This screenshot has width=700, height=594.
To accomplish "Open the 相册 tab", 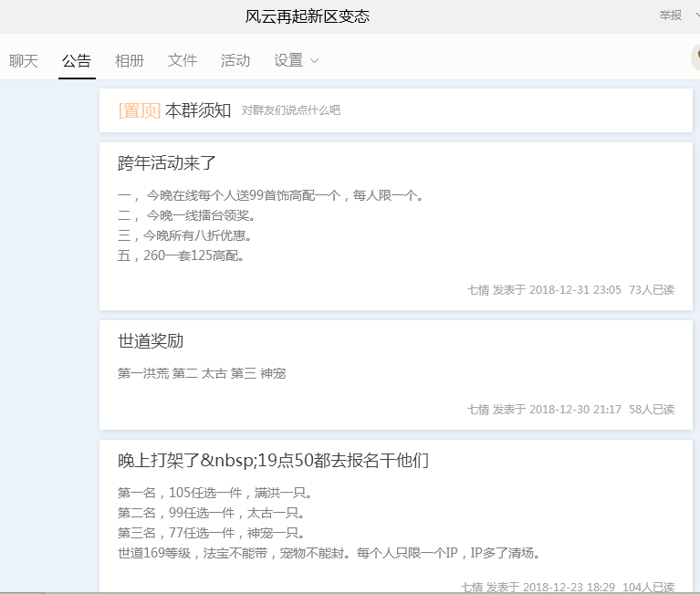I will click(130, 61).
